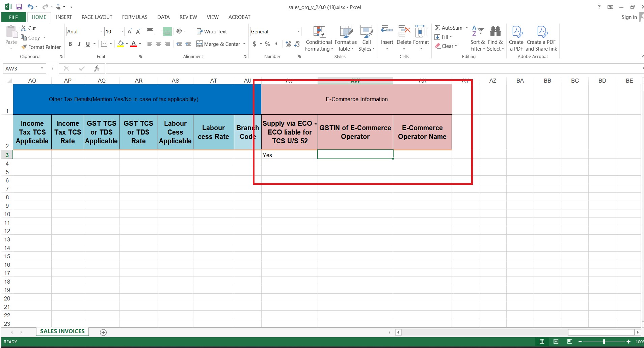Click Create a PDF and Share link
The image size is (644, 348).
click(541, 38)
